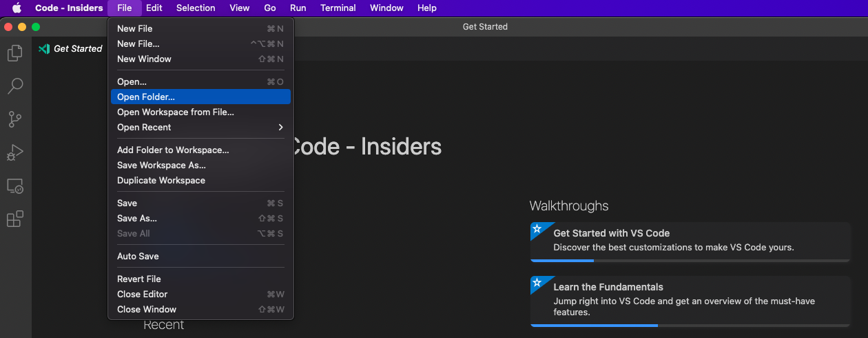
Task: Select Save Workspace As...
Action: (x=200, y=165)
